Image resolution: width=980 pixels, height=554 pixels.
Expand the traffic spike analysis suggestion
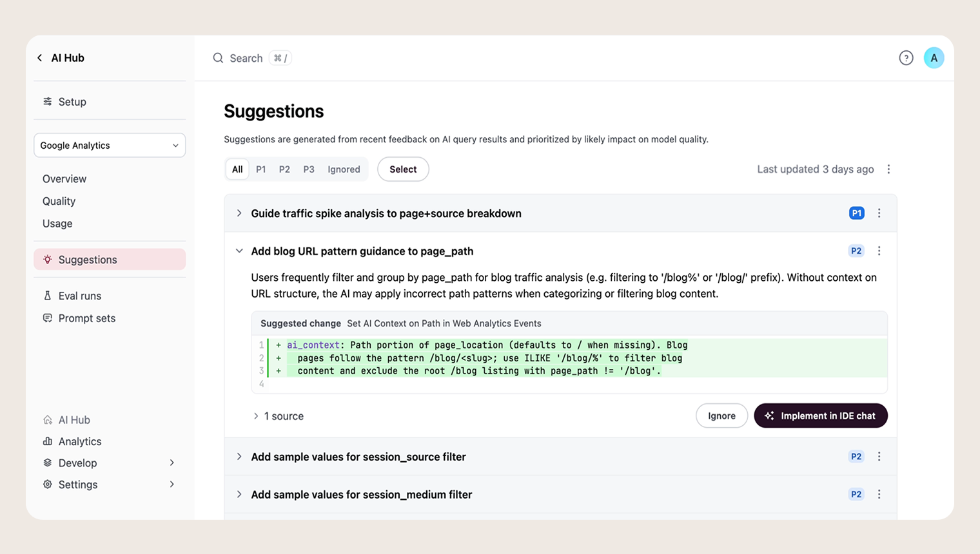(x=239, y=213)
